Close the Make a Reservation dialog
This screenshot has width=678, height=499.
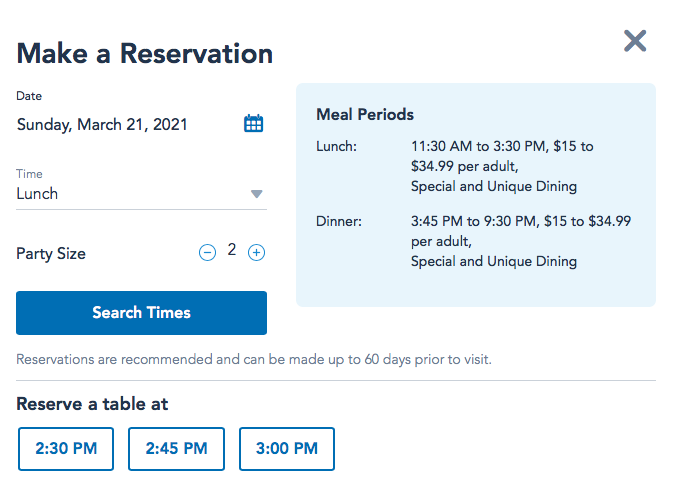click(635, 41)
